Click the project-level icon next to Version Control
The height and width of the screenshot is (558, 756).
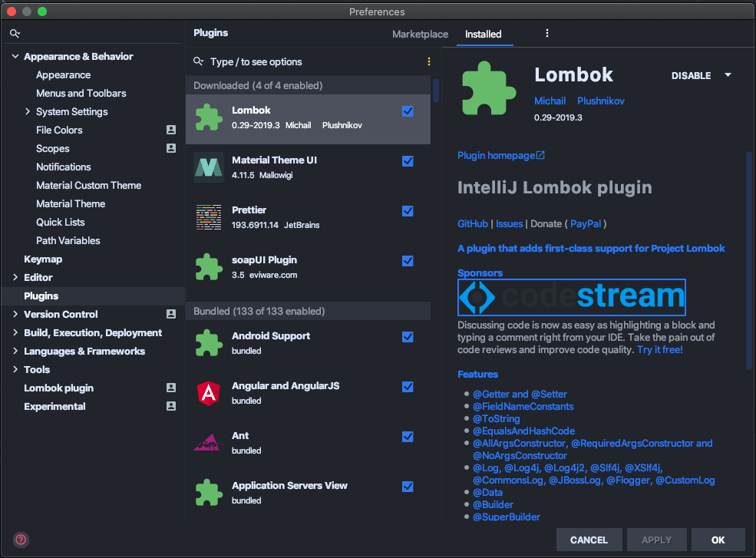[171, 314]
